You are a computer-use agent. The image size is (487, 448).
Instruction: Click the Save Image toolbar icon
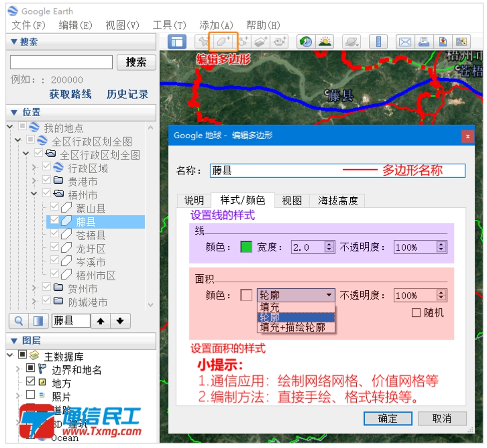[x=442, y=42]
